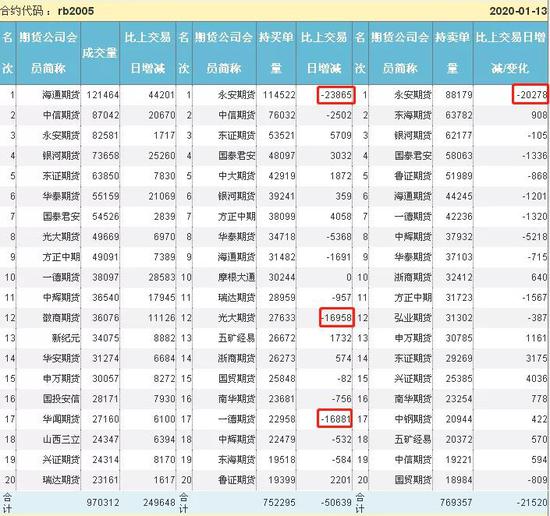550x516 pixels.
Task: Click short position value 42236
Action: click(459, 217)
